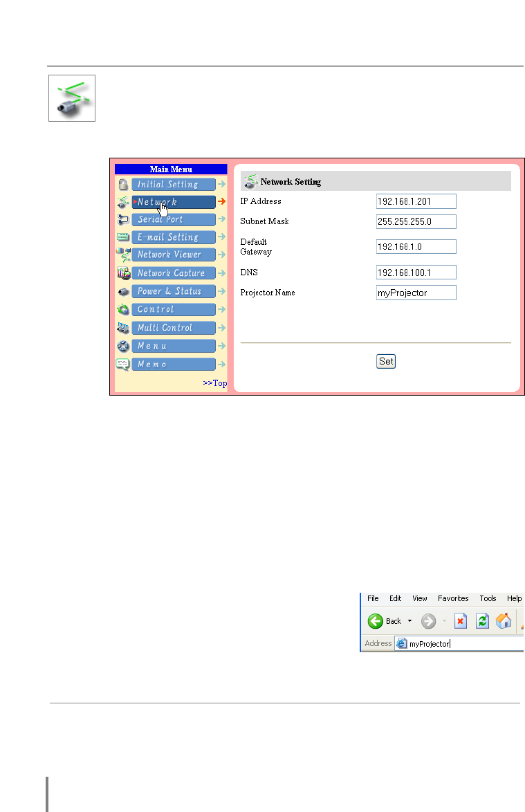Open the browser Help menu

point(514,598)
